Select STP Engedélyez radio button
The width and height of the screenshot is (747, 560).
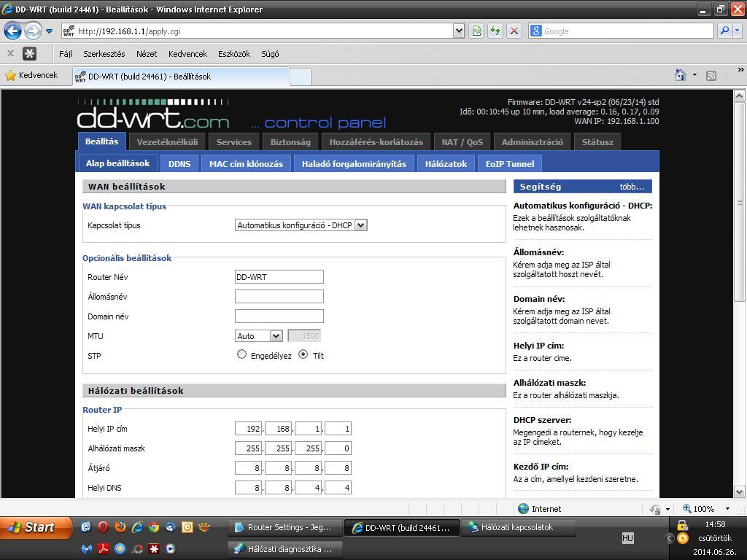[242, 354]
